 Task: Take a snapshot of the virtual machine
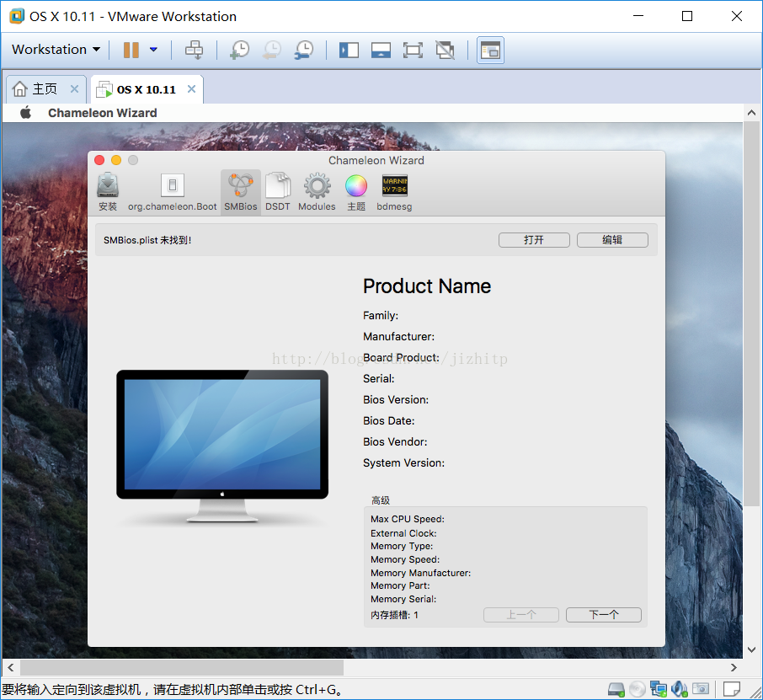coord(239,50)
